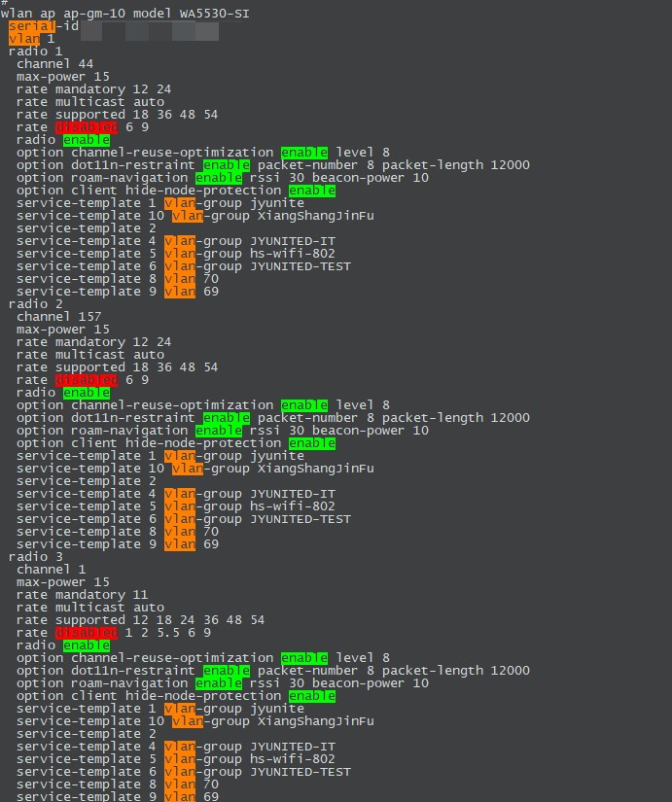Click 'service-template 8 vlan 70' under radio 2

pos(117,532)
